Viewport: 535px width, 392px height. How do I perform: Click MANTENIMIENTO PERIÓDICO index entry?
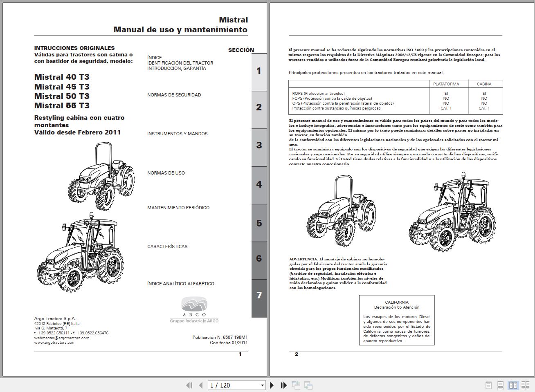(x=178, y=208)
